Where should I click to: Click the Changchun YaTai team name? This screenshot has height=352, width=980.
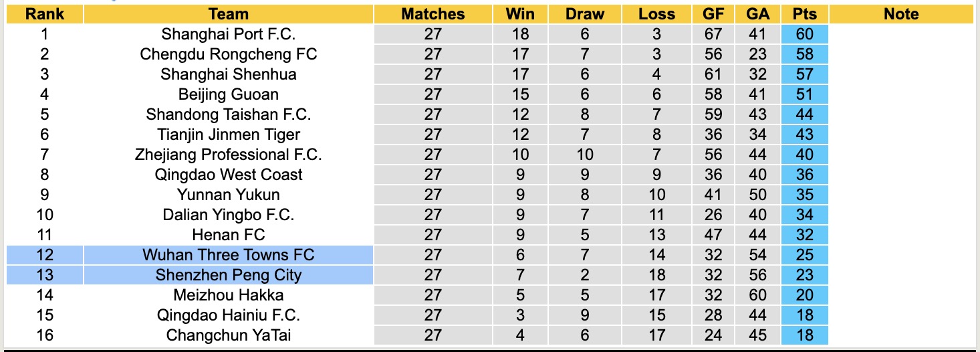(x=228, y=335)
